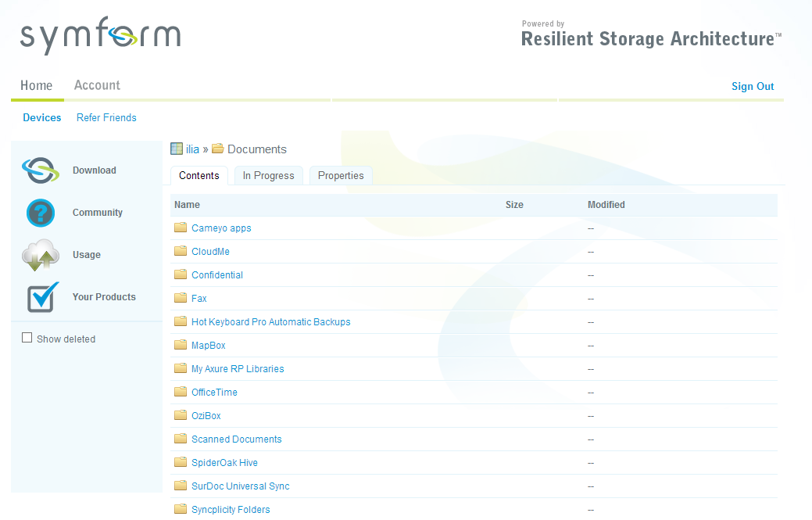Open the Account menu
Screen dimensions: 812x520
(x=97, y=85)
